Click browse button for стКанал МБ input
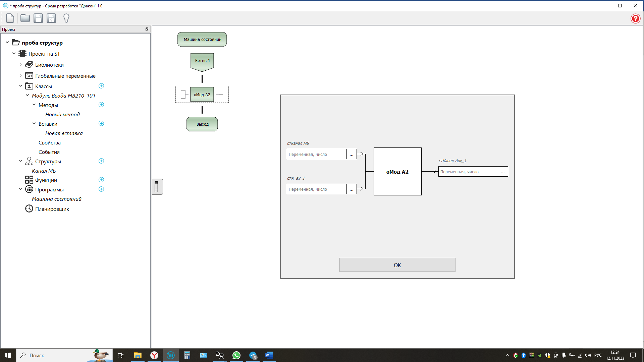 click(351, 155)
